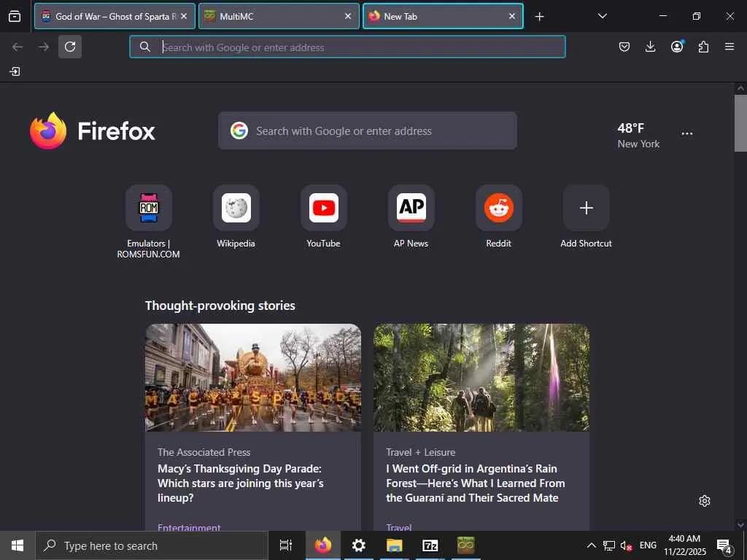Open the Firefox account menu
The width and height of the screenshot is (747, 560).
(677, 46)
